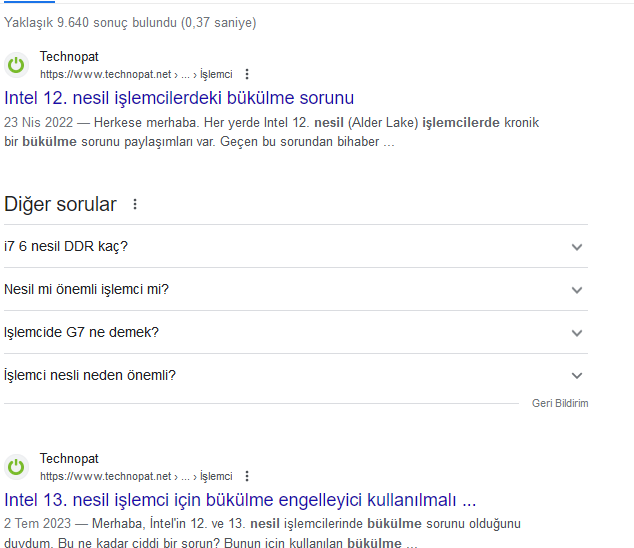Viewport: 634px width, 548px height.
Task: Open the three-dot menu next to Diğer sorular
Action: point(135,204)
